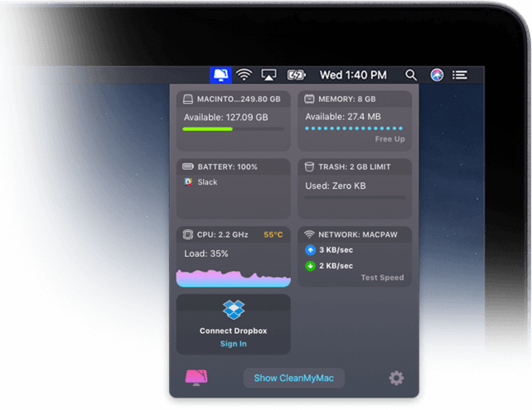Click Free Up to release memory

tap(389, 139)
